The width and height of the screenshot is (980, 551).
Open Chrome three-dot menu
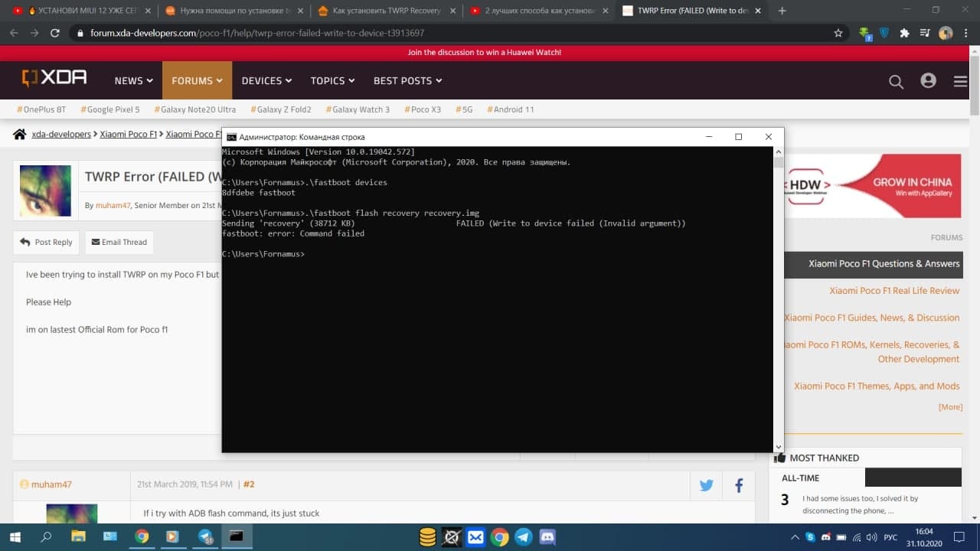coord(966,33)
